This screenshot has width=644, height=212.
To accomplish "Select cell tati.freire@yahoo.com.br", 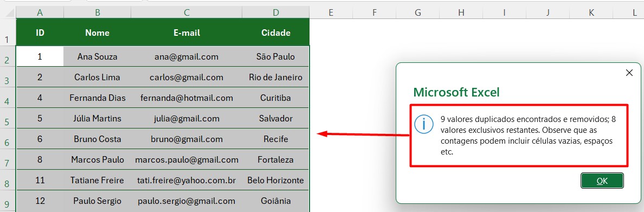I will click(186, 180).
